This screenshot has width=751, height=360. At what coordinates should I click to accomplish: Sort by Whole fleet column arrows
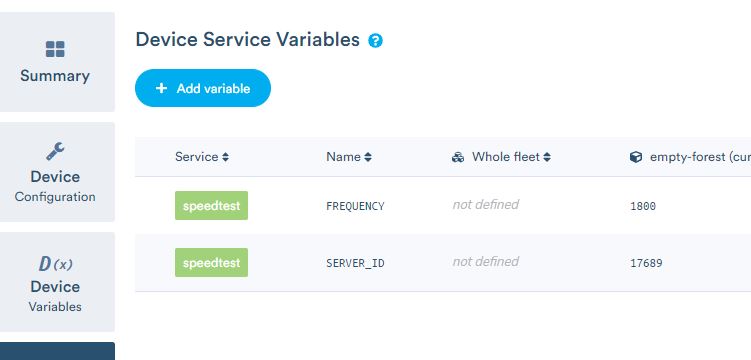(547, 157)
